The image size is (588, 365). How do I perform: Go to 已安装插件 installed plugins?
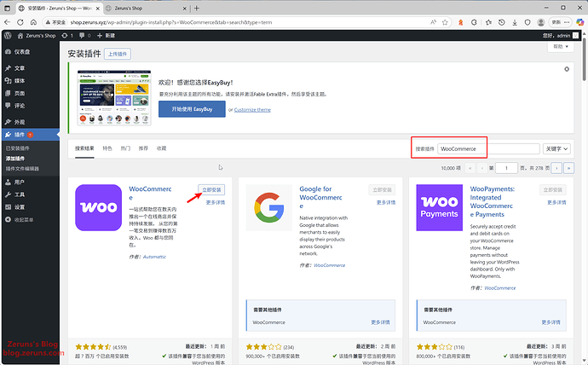17,148
